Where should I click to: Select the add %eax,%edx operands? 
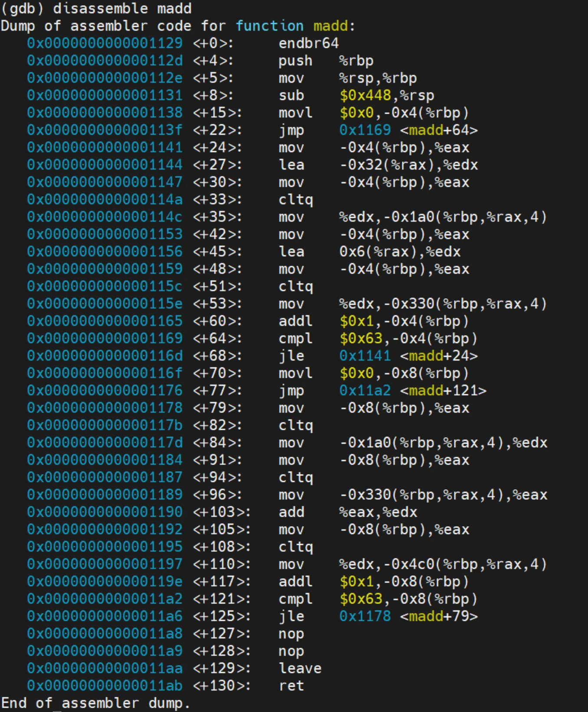click(378, 512)
